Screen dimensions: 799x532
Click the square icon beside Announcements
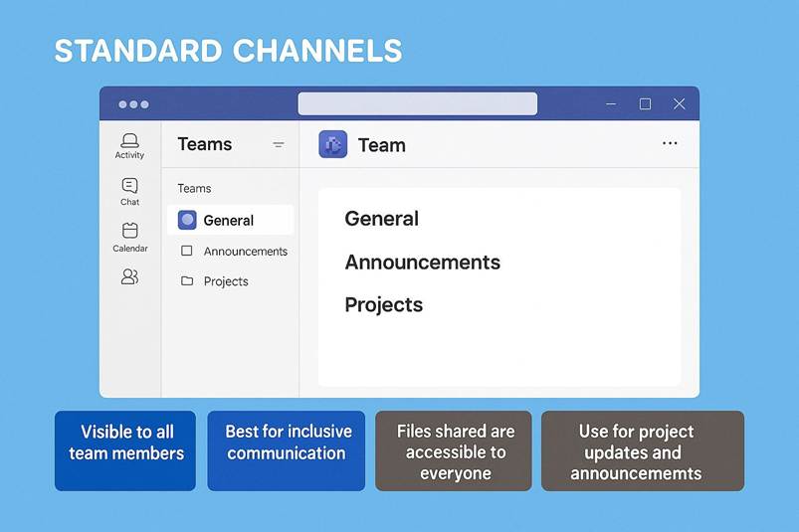[186, 252]
